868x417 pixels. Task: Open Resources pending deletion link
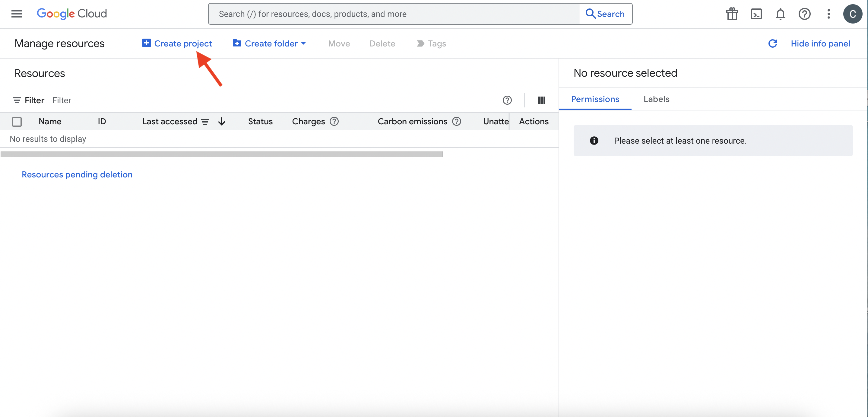pyautogui.click(x=77, y=175)
